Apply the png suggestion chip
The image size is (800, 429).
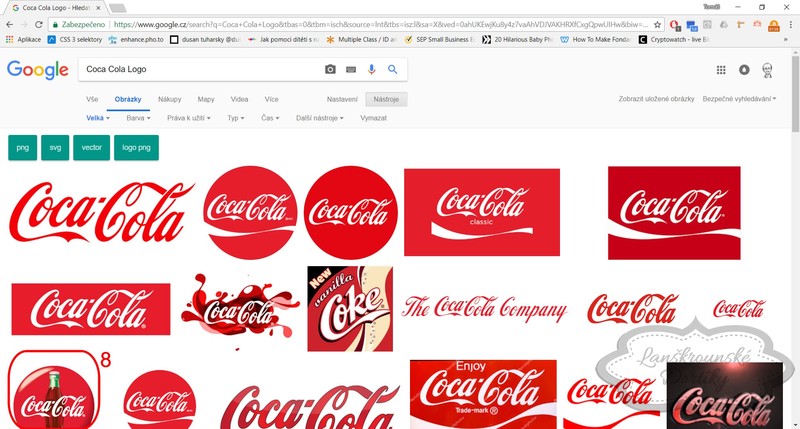[22, 148]
